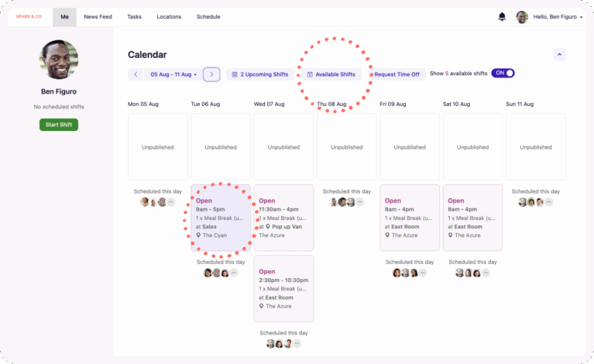This screenshot has height=364, width=594.
Task: Toggle available shifts switch ON
Action: (503, 74)
